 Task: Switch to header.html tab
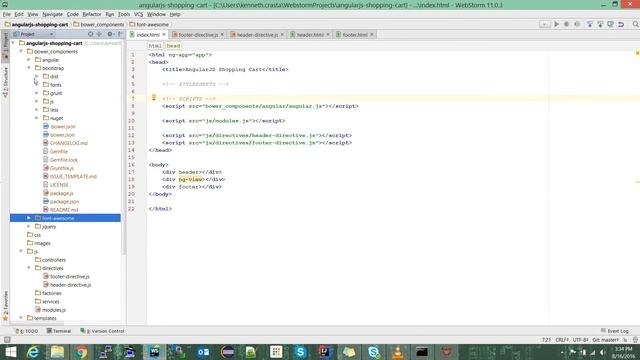(310, 35)
